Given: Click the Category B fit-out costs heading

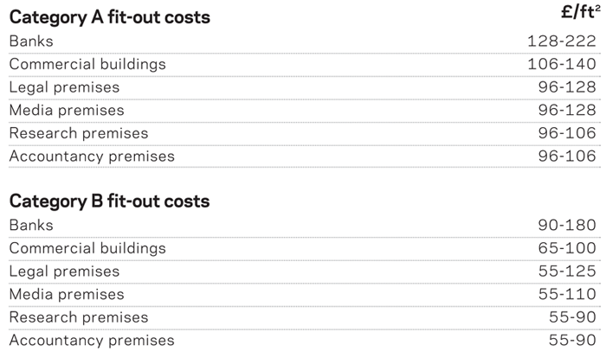Looking at the screenshot, I should pyautogui.click(x=109, y=201).
